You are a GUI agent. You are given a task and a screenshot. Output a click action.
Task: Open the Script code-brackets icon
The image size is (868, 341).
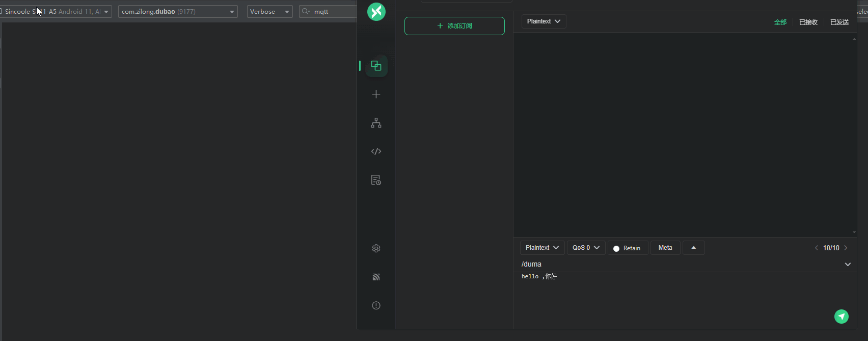coord(376,151)
